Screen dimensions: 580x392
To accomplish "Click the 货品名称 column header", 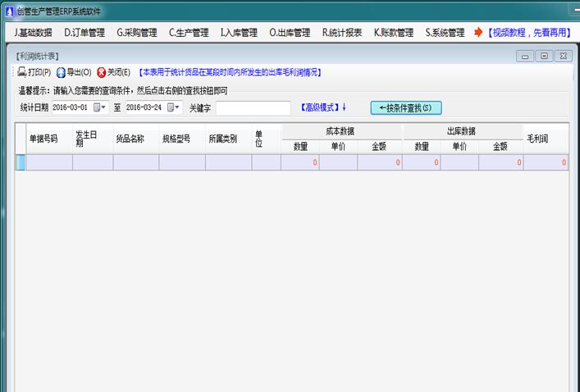I will click(x=130, y=139).
